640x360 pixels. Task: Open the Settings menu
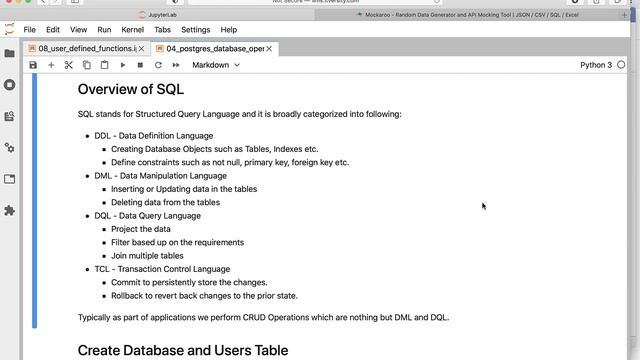pyautogui.click(x=196, y=30)
